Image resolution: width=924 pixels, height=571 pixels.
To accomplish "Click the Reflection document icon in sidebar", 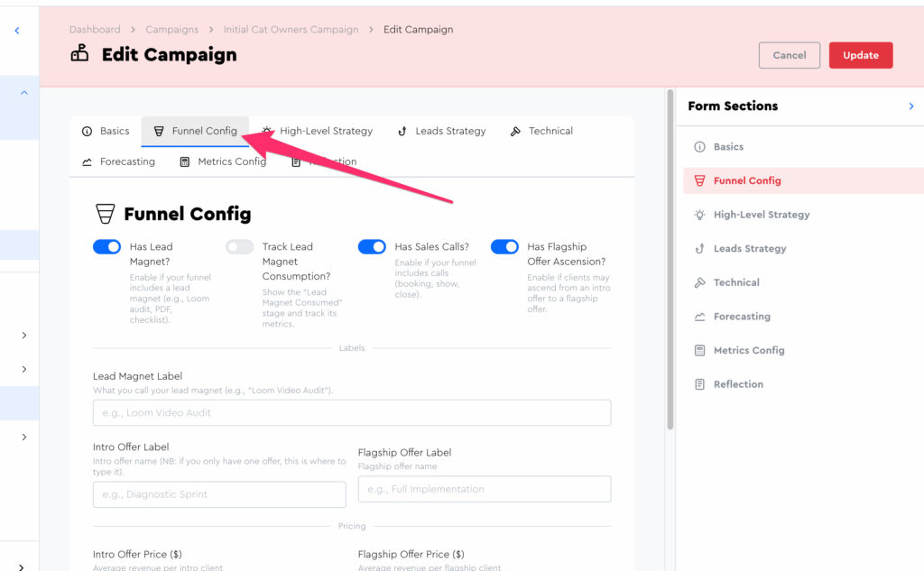I will coord(699,384).
